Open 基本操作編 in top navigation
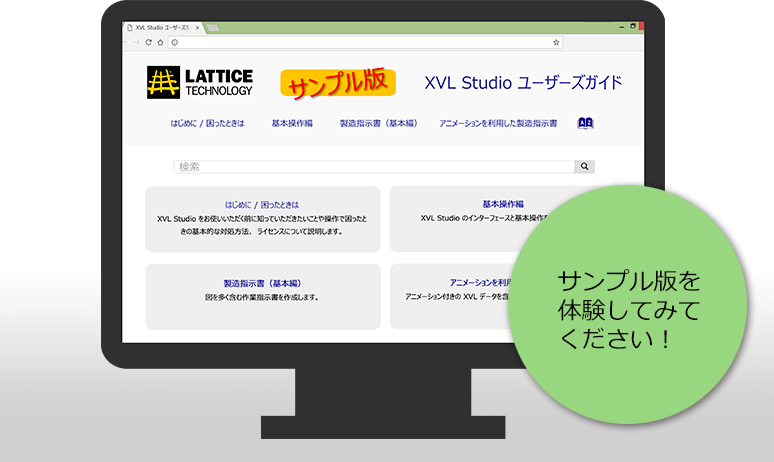 coord(292,123)
